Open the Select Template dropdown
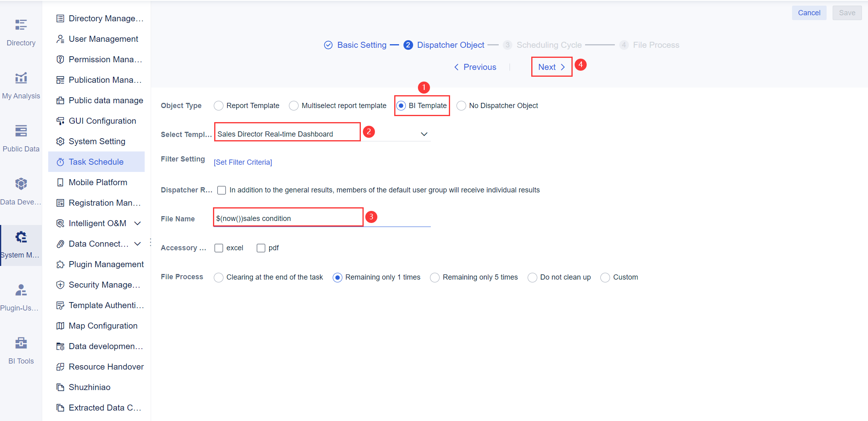 pos(424,134)
